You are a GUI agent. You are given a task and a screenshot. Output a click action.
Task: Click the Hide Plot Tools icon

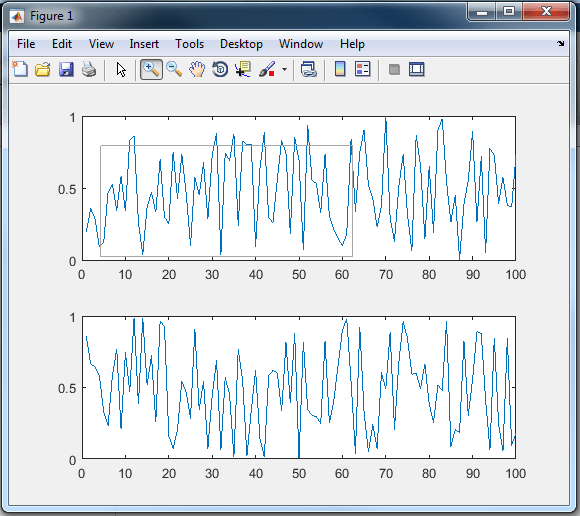click(394, 69)
